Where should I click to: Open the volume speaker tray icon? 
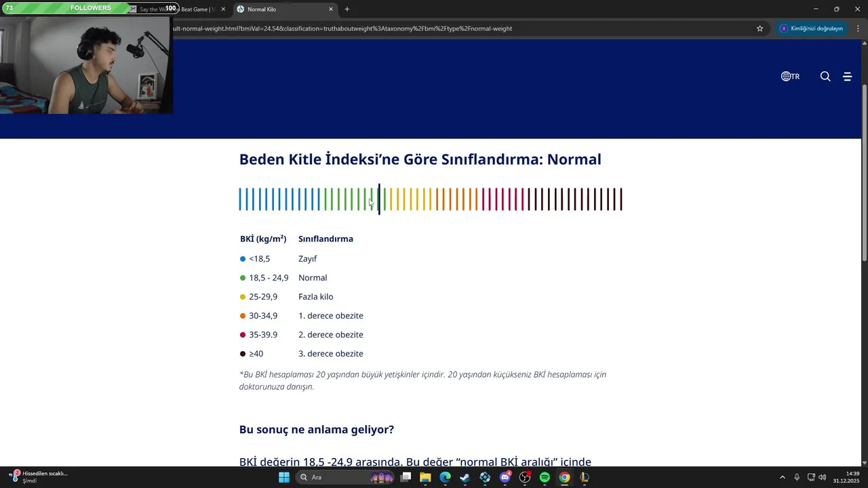point(823,477)
